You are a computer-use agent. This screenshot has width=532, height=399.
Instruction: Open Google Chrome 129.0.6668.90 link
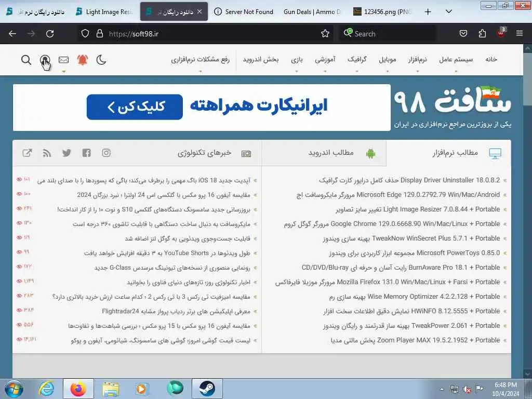click(392, 224)
